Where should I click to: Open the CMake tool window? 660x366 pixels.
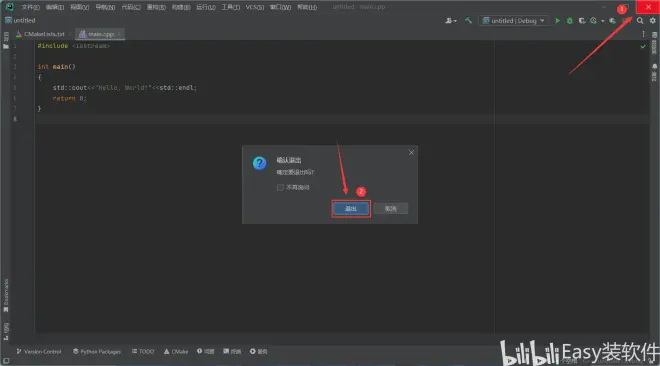(176, 351)
